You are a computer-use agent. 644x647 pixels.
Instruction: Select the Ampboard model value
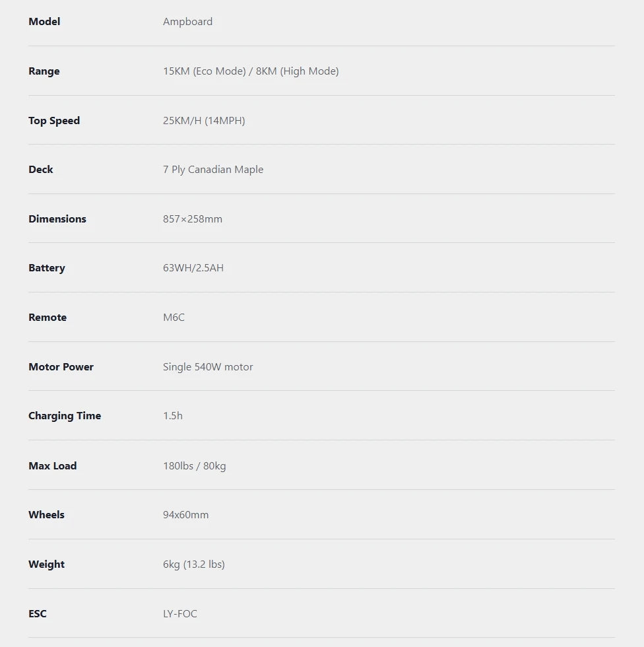coord(187,22)
